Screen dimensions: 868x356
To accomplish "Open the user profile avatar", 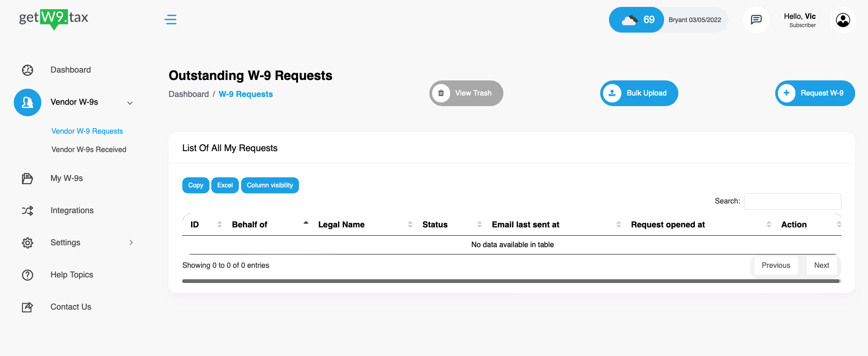I will [843, 20].
